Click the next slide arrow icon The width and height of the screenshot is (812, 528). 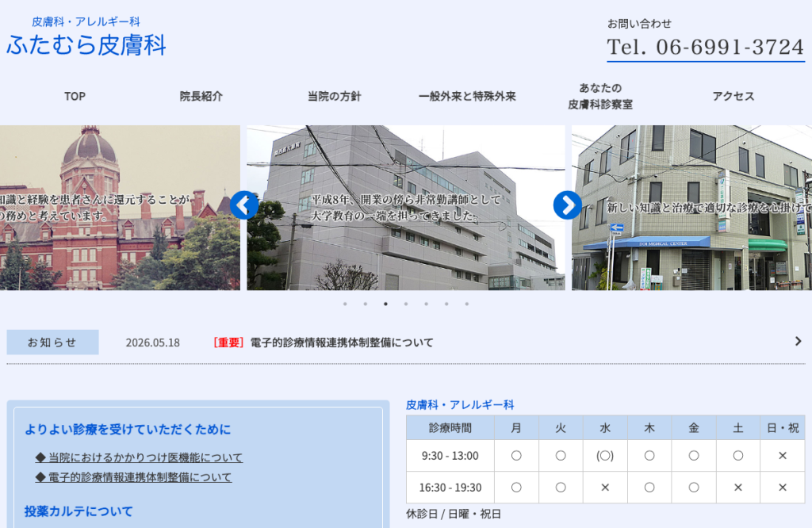pyautogui.click(x=568, y=205)
